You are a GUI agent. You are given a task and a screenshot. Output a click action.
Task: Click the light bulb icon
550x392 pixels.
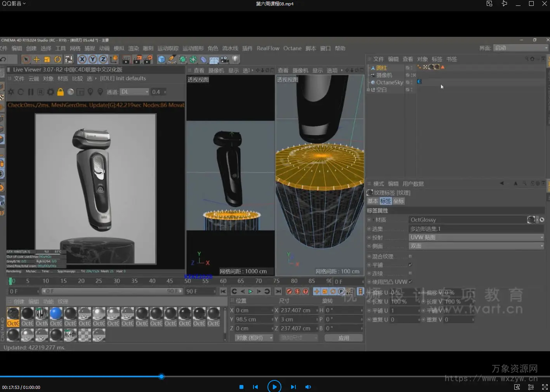click(x=235, y=59)
